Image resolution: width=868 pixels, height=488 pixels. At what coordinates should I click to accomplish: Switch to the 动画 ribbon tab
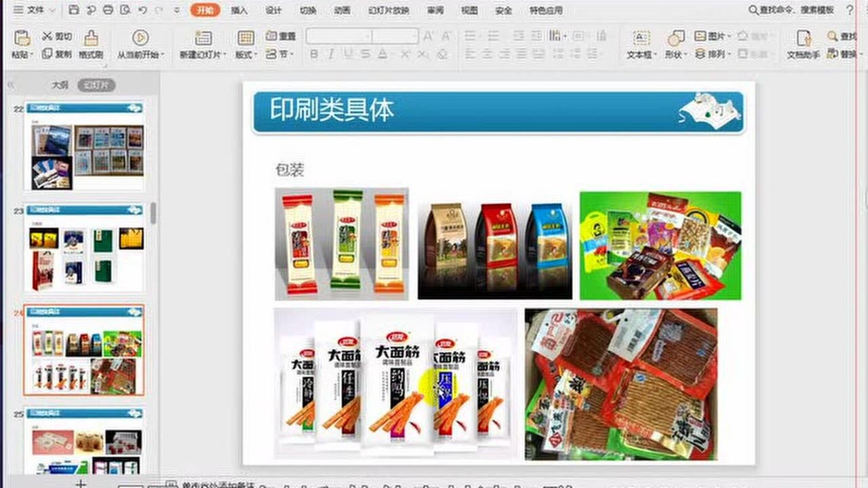[342, 10]
